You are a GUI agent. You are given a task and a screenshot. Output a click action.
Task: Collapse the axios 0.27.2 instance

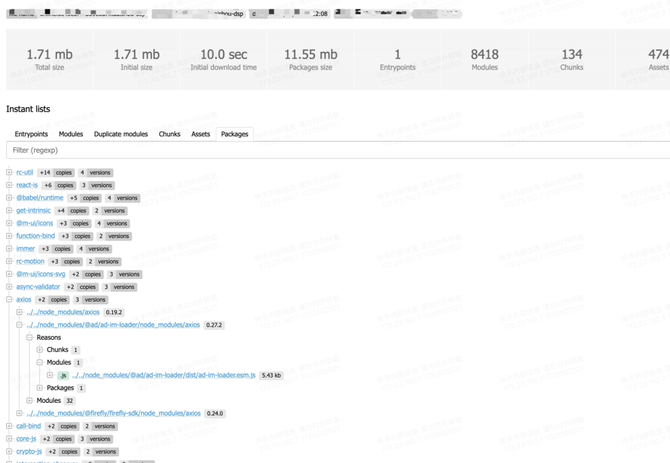point(19,325)
